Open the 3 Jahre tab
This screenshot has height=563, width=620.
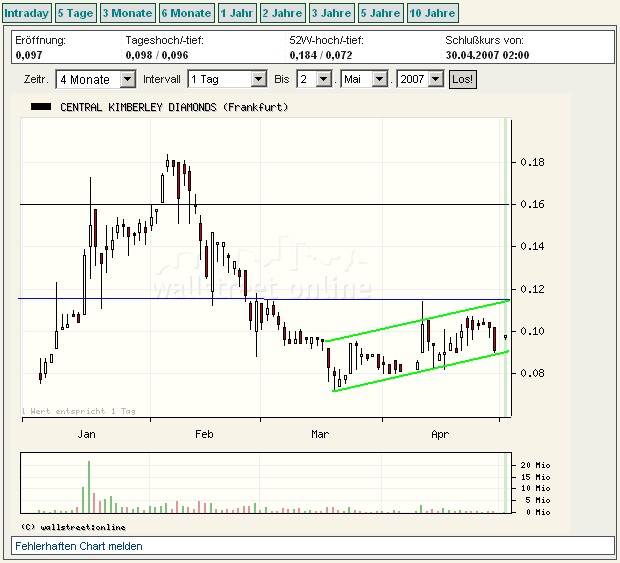(x=331, y=13)
